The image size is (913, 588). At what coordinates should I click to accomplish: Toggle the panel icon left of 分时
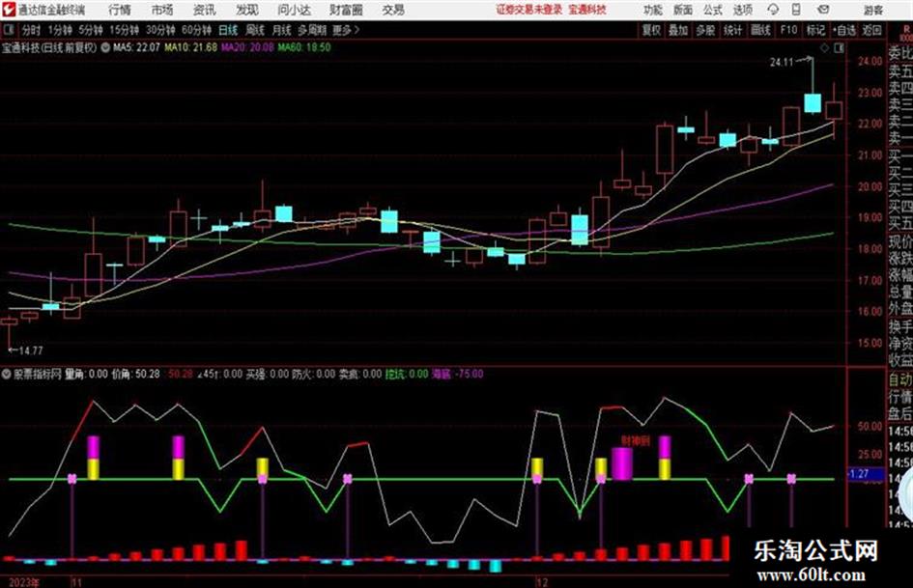click(8, 30)
